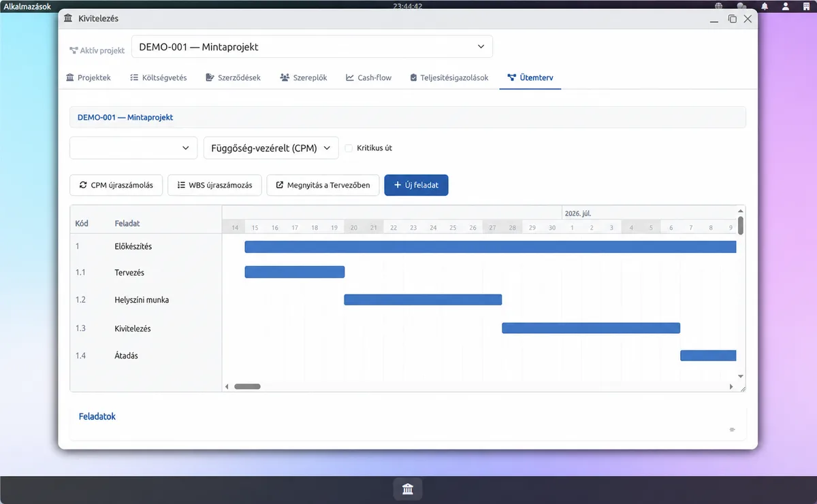817x504 pixels.
Task: Click the building icon in top bar
Action: (x=807, y=7)
